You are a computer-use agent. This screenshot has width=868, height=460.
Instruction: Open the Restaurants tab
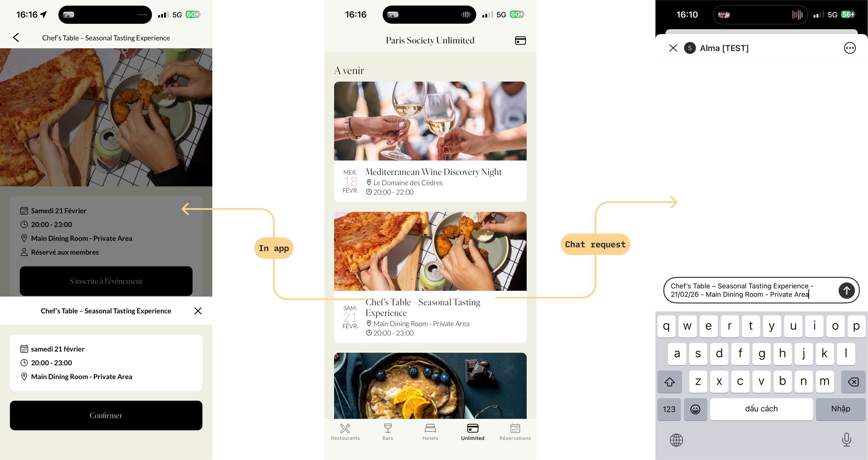click(345, 432)
